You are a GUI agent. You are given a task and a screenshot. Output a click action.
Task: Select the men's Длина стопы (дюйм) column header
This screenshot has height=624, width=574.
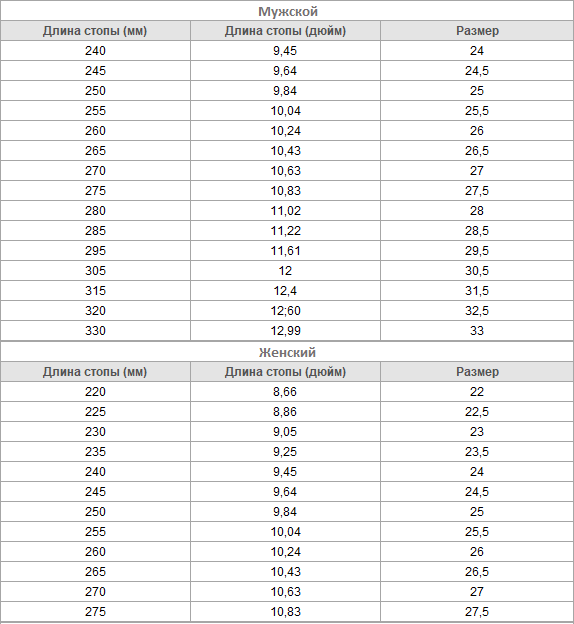pyautogui.click(x=285, y=31)
